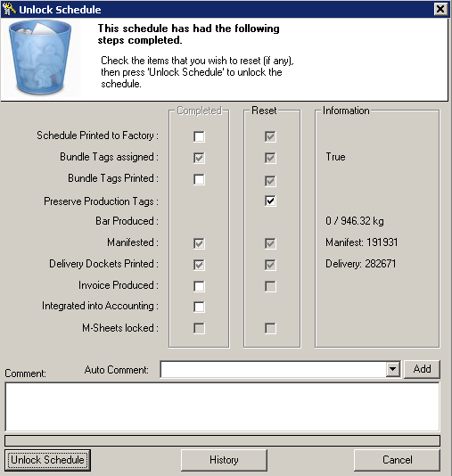Close the Unlock Schedule dialog
This screenshot has height=476, width=452.
(440, 9)
